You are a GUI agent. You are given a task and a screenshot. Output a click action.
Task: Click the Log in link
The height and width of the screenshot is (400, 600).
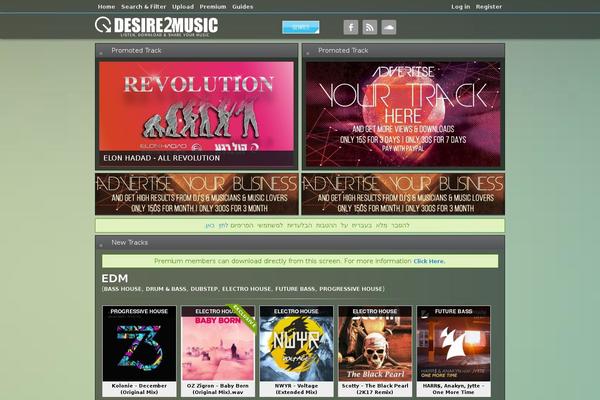tap(460, 7)
